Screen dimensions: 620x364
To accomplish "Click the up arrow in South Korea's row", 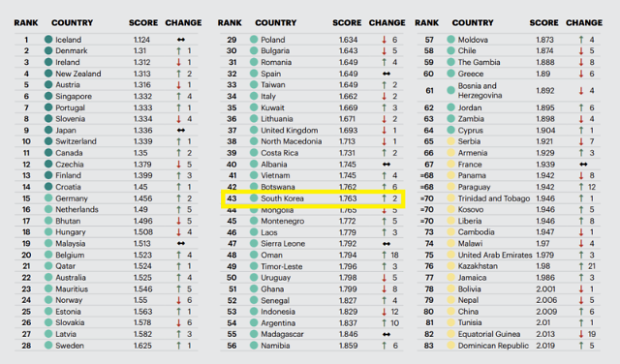I will tap(384, 198).
